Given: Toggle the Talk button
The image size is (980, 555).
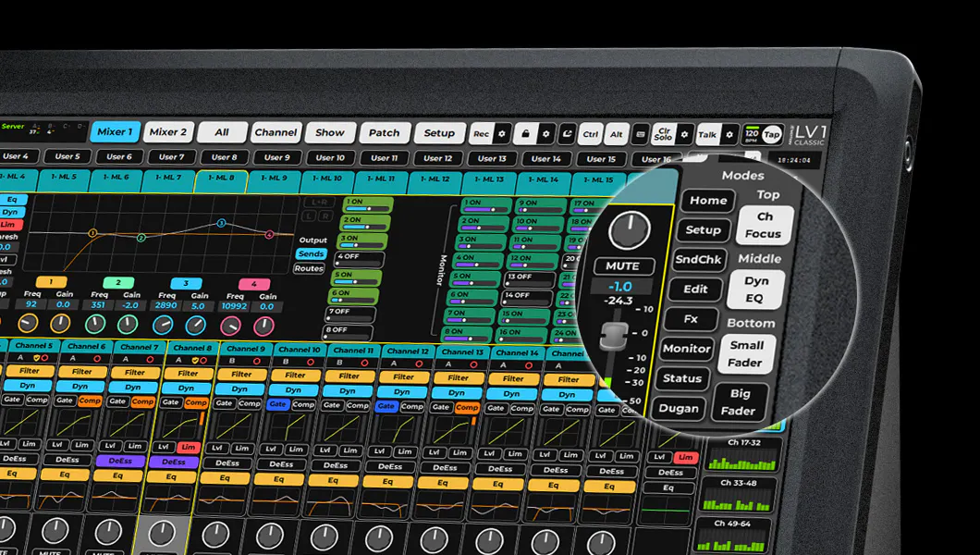Looking at the screenshot, I should point(707,134).
